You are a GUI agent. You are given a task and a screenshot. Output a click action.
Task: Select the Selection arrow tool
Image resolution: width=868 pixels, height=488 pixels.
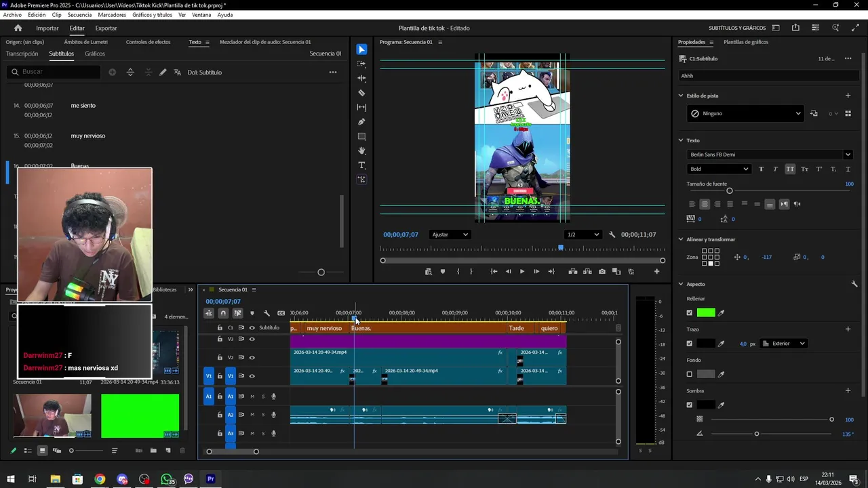pos(361,49)
